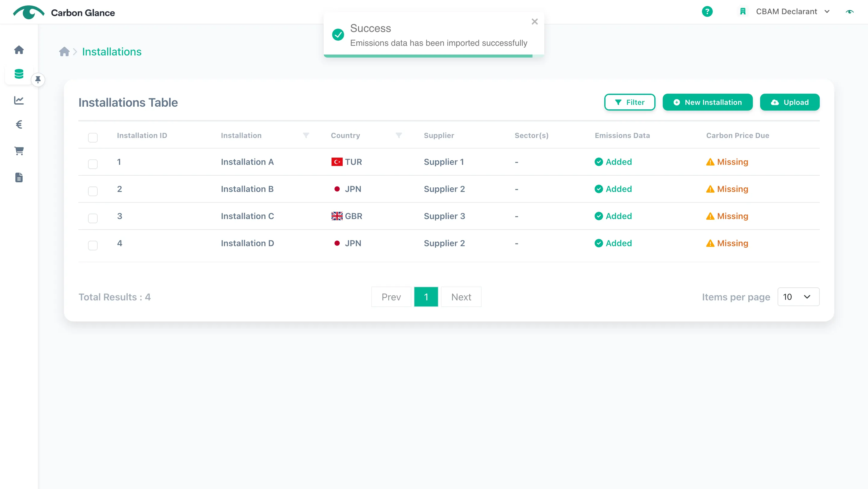The image size is (868, 489).
Task: Click the pin sidebar icon
Action: [x=38, y=80]
